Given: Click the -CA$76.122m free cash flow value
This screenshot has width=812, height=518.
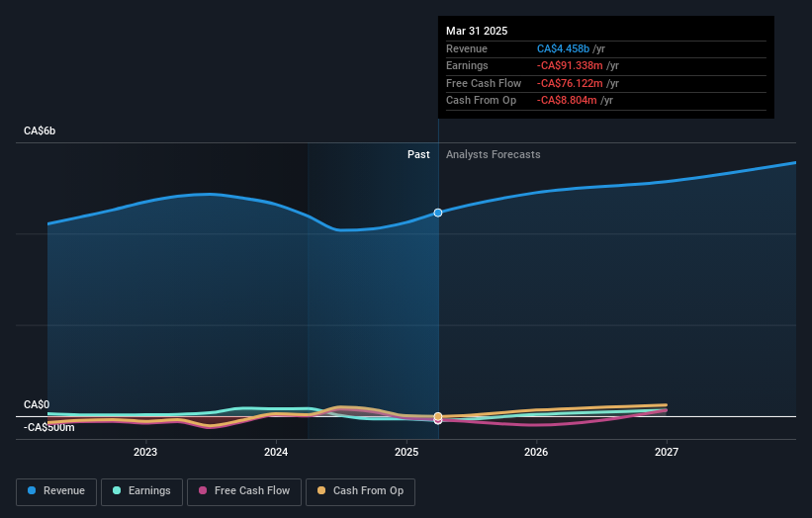Looking at the screenshot, I should coord(570,83).
